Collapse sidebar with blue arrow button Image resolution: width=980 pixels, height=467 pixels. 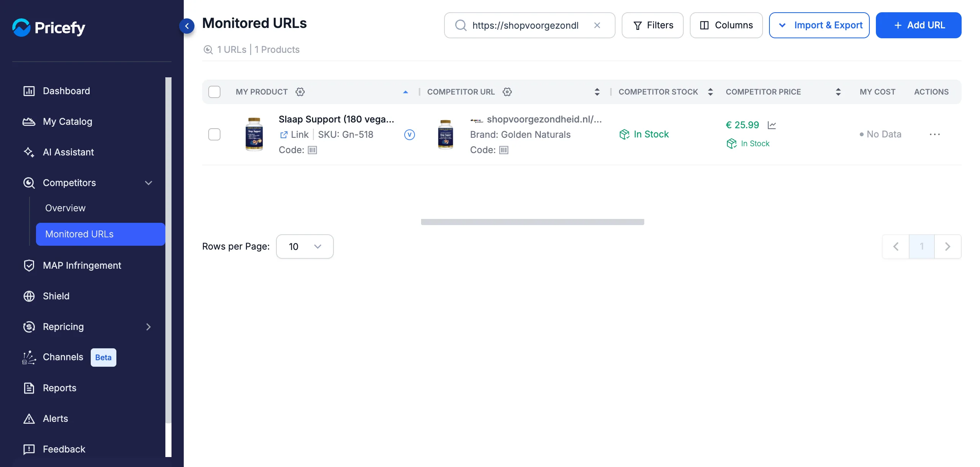tap(187, 26)
